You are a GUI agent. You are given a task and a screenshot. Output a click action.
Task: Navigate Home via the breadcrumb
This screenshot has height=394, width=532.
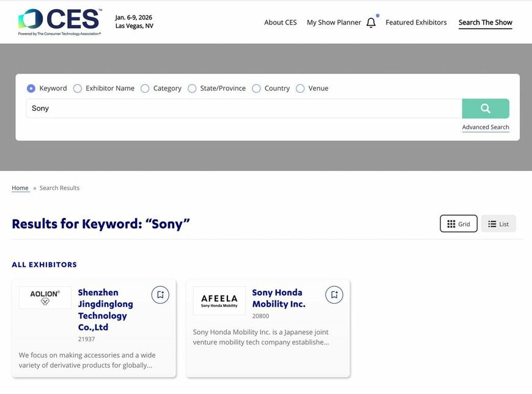coord(20,188)
